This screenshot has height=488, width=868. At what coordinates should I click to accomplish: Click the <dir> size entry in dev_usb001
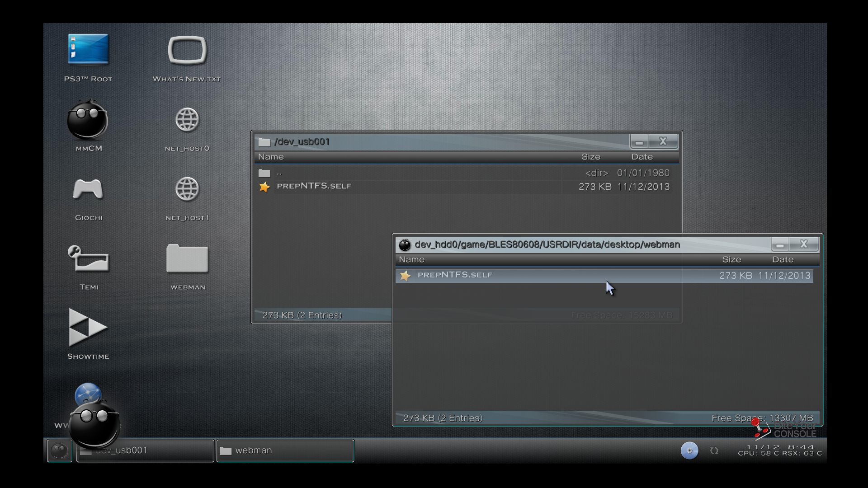(x=597, y=173)
